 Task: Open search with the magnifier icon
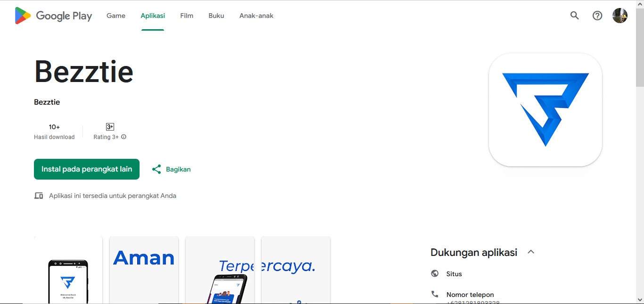point(574,16)
